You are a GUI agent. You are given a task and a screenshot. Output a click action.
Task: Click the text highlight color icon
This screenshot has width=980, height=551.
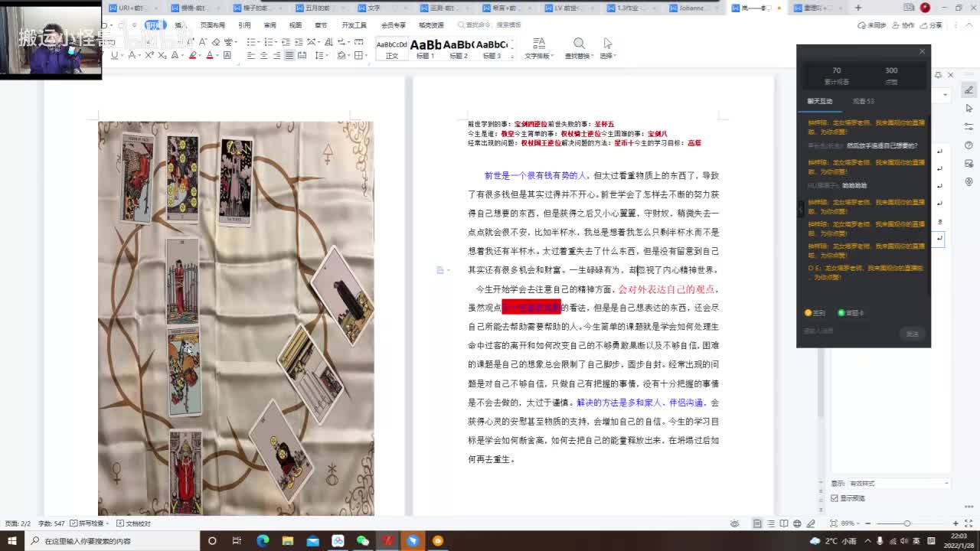coord(192,55)
